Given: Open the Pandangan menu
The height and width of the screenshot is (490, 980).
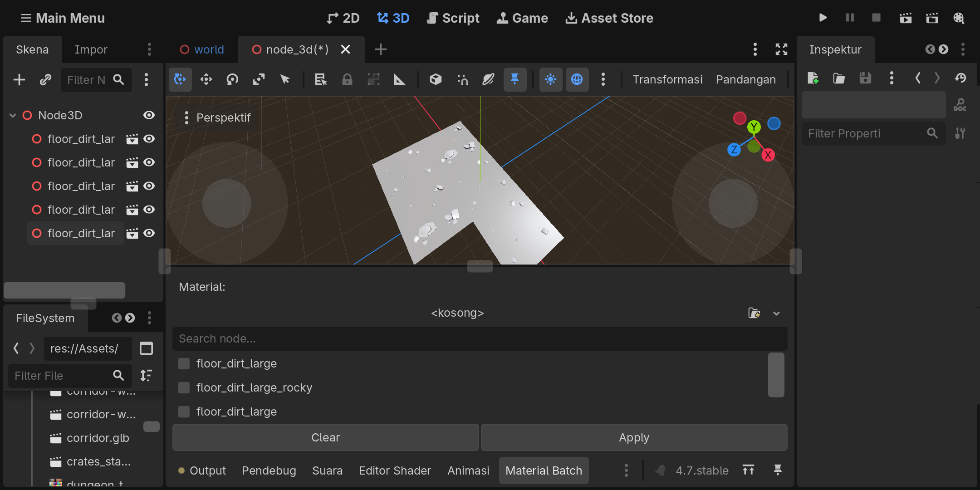Looking at the screenshot, I should point(745,80).
